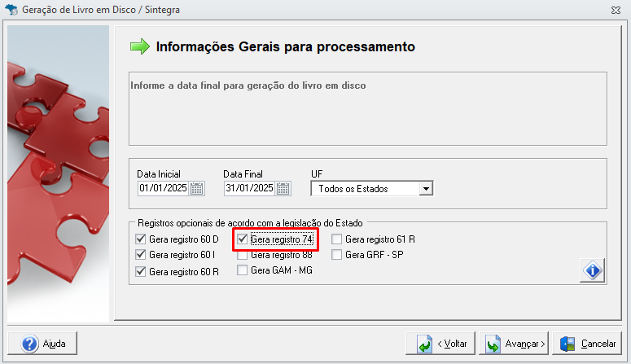Click the green arrow header icon
This screenshot has height=364, width=631.
(140, 46)
